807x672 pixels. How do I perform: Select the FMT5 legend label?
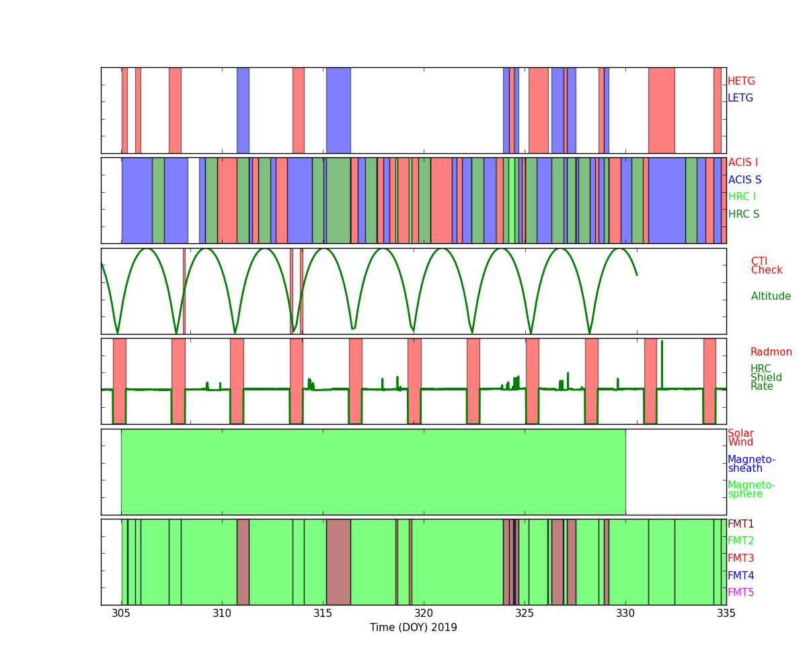click(x=741, y=593)
